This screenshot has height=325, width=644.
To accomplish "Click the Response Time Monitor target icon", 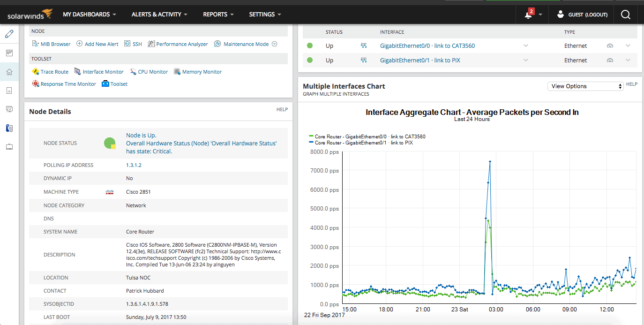I will pos(35,83).
